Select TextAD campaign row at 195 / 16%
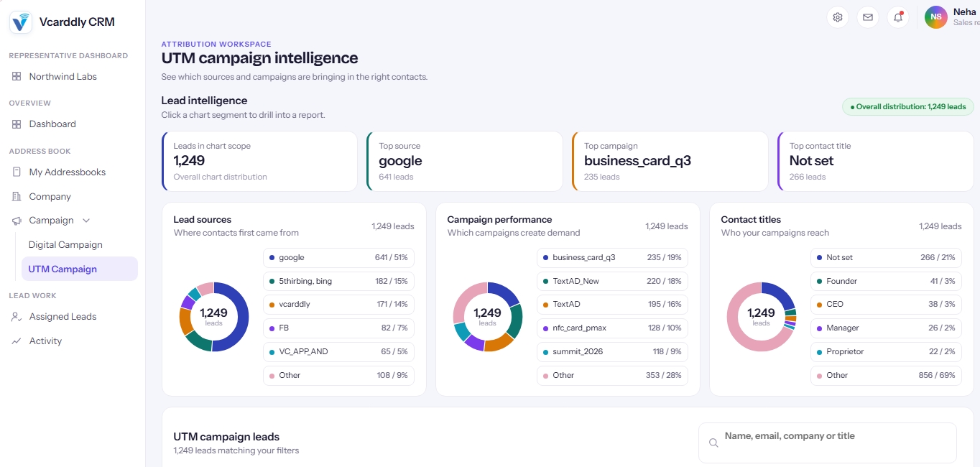980x467 pixels. [612, 305]
